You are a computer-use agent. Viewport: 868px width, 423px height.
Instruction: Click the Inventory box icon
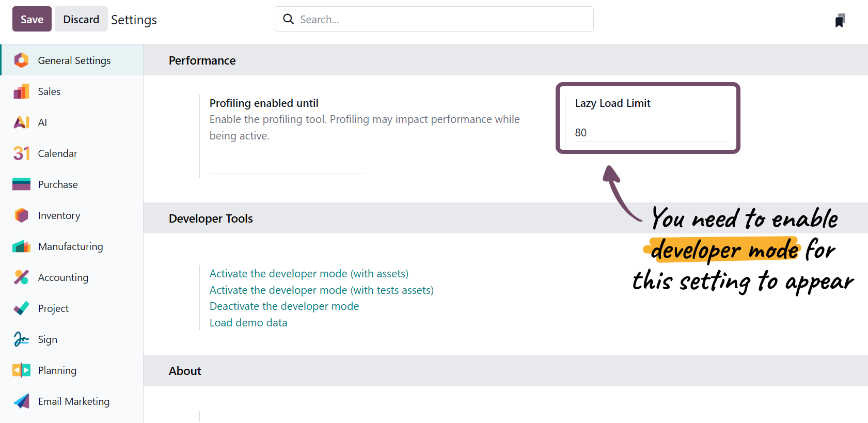click(21, 215)
